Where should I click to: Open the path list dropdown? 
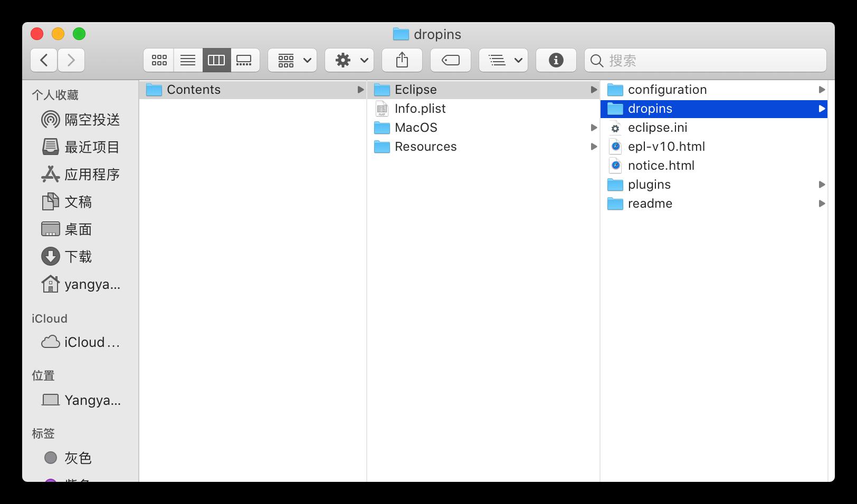tap(503, 60)
